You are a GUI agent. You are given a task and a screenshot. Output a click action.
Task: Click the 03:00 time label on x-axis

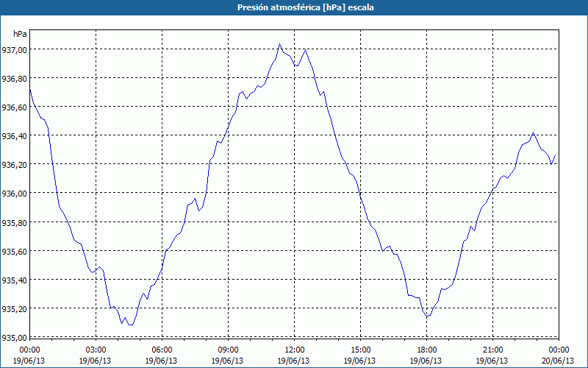pyautogui.click(x=96, y=350)
